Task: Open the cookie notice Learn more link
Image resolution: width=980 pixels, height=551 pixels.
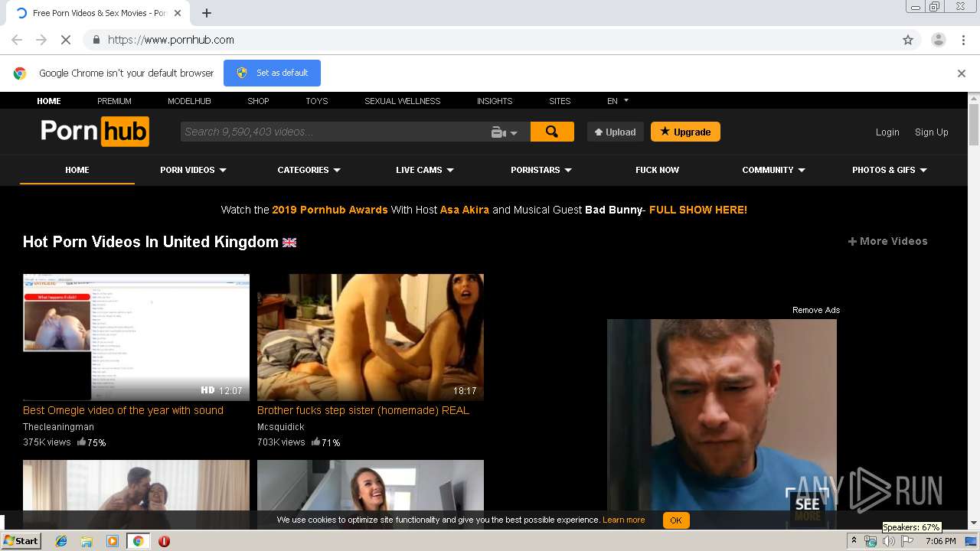Action: (x=624, y=520)
